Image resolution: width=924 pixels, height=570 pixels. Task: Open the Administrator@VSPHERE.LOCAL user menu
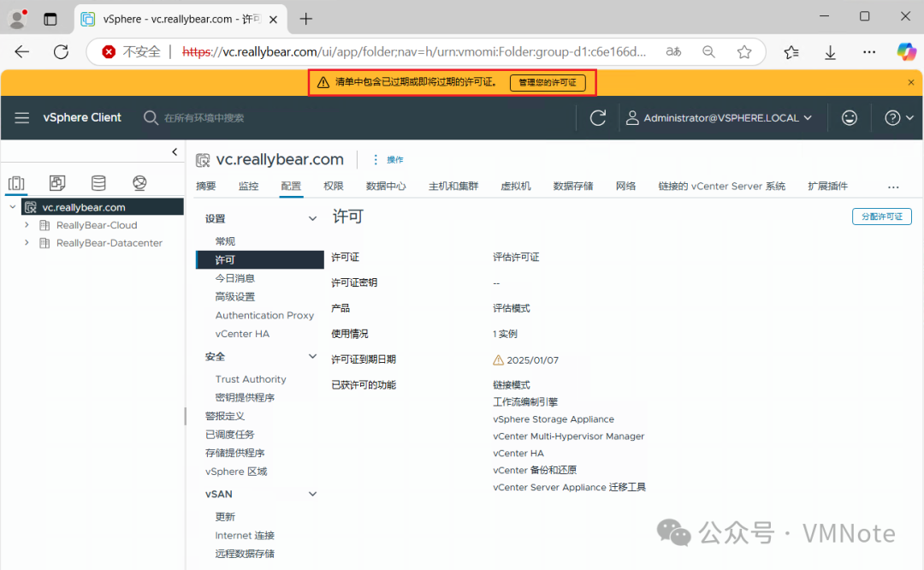pos(719,118)
